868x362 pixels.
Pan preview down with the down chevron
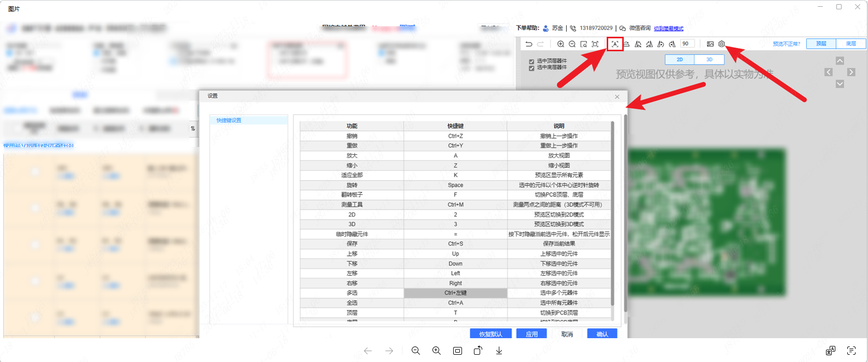click(839, 84)
